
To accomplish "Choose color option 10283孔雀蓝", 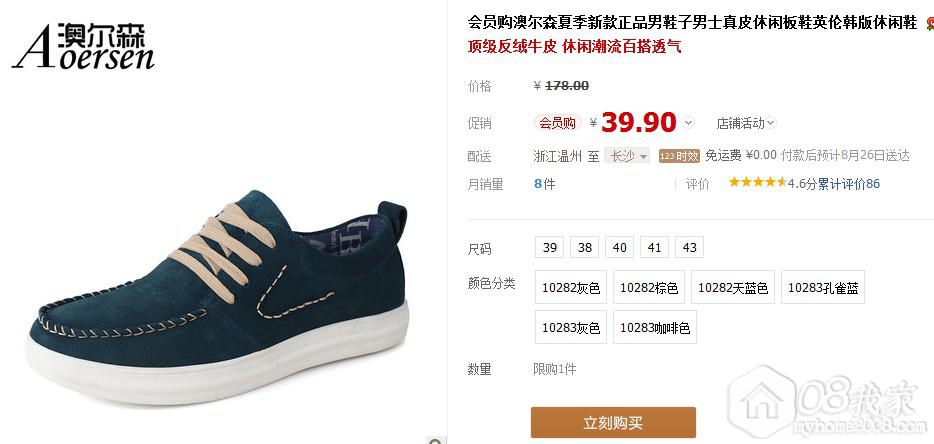I will (823, 287).
